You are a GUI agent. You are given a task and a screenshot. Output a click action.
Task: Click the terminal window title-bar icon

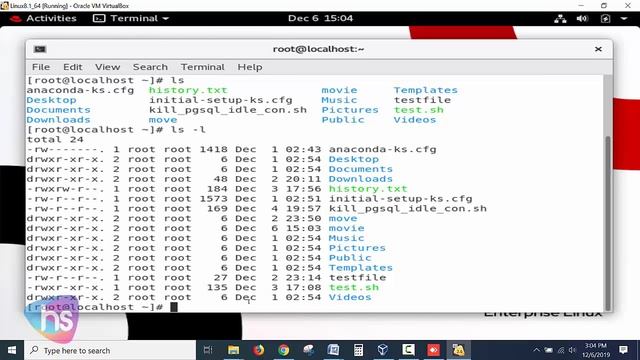40,49
